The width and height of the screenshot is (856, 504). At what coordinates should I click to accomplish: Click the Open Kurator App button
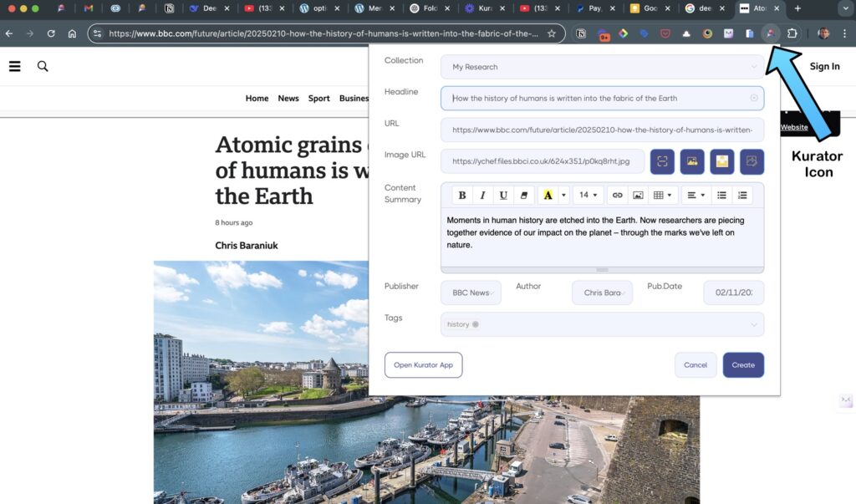click(x=423, y=365)
